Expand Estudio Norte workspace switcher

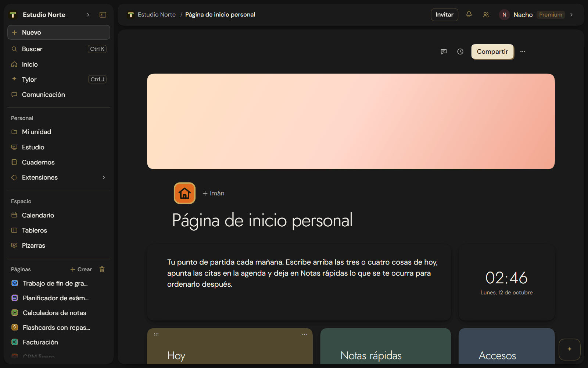coord(88,15)
